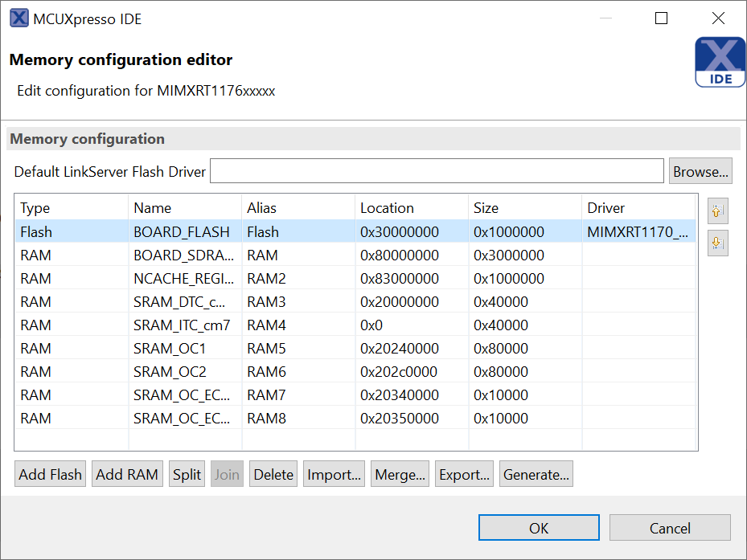Add a new RAM memory region

126,474
